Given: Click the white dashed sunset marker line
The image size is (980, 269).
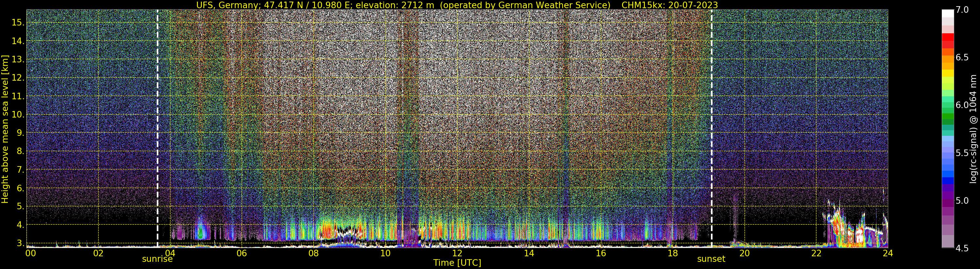Looking at the screenshot, I should click(x=712, y=129).
